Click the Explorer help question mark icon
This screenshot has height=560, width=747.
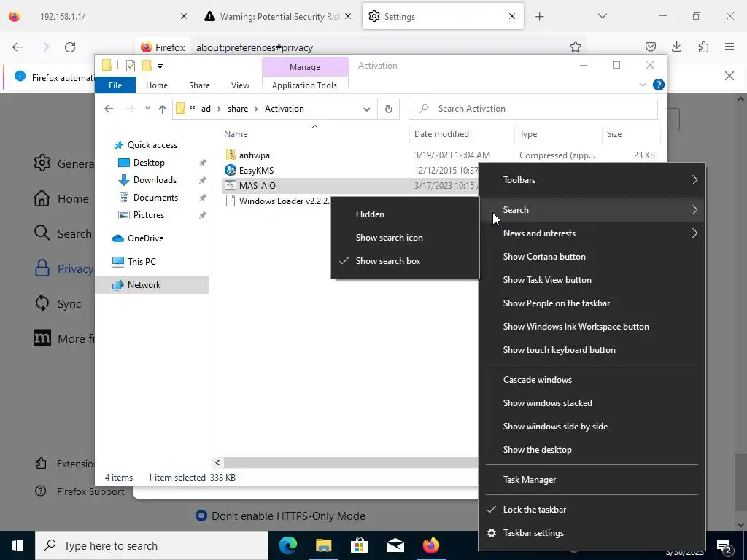pos(659,85)
